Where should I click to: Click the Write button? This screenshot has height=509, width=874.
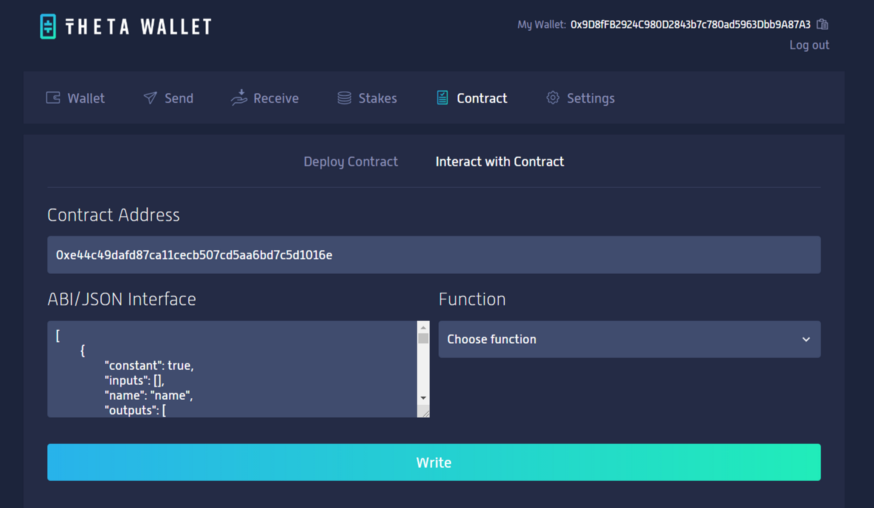point(434,462)
